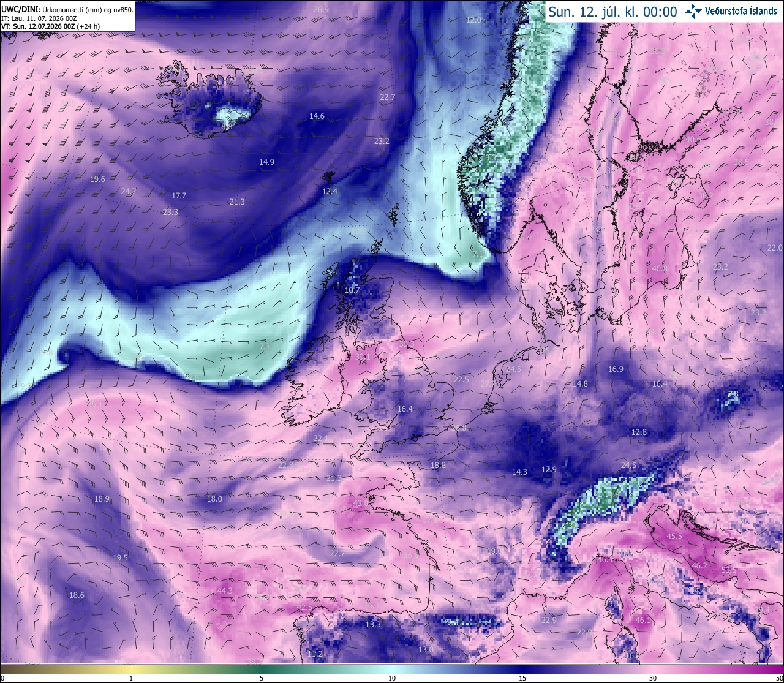The width and height of the screenshot is (784, 683).
Task: Click the 26.9 value at the top
Action: click(321, 9)
